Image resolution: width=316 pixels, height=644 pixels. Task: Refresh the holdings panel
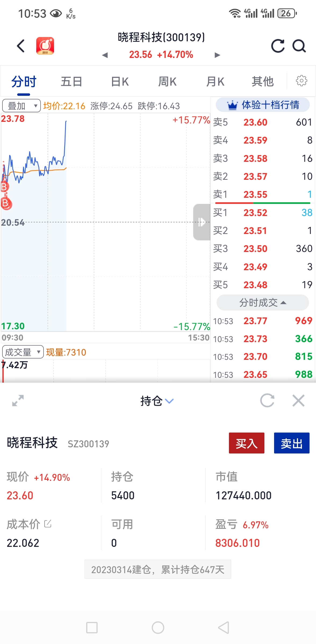click(x=267, y=401)
